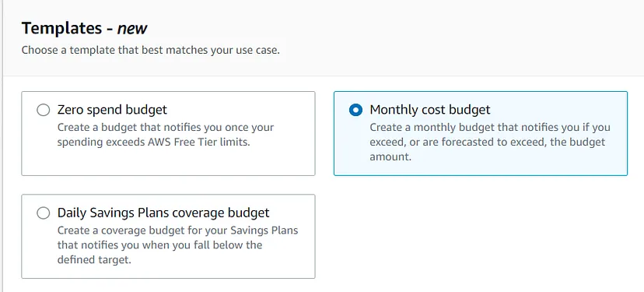Click empty space inside Zero spend budget card
The height and width of the screenshot is (292, 644).
[x=169, y=163]
